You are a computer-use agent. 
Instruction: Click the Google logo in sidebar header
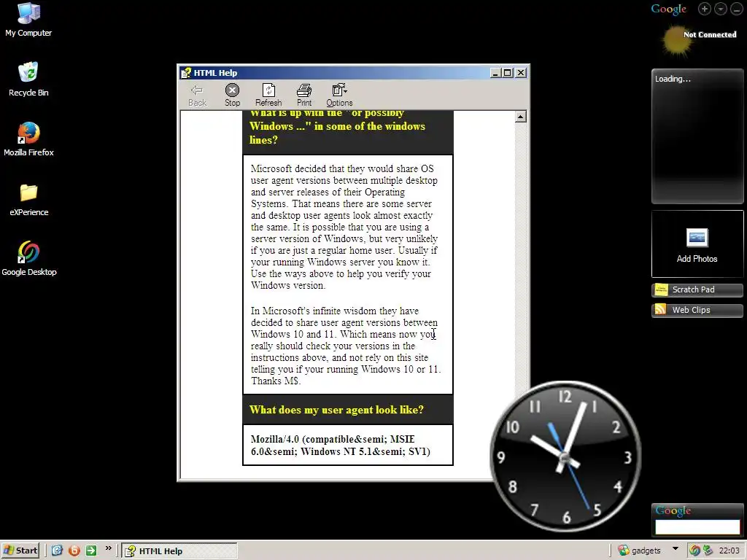point(668,9)
